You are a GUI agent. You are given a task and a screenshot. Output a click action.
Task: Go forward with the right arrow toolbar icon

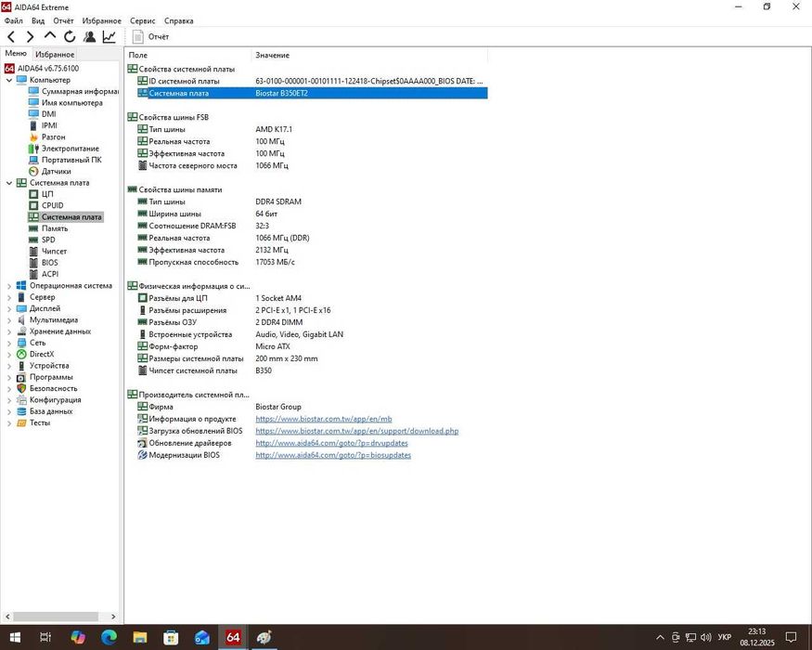pos(30,37)
